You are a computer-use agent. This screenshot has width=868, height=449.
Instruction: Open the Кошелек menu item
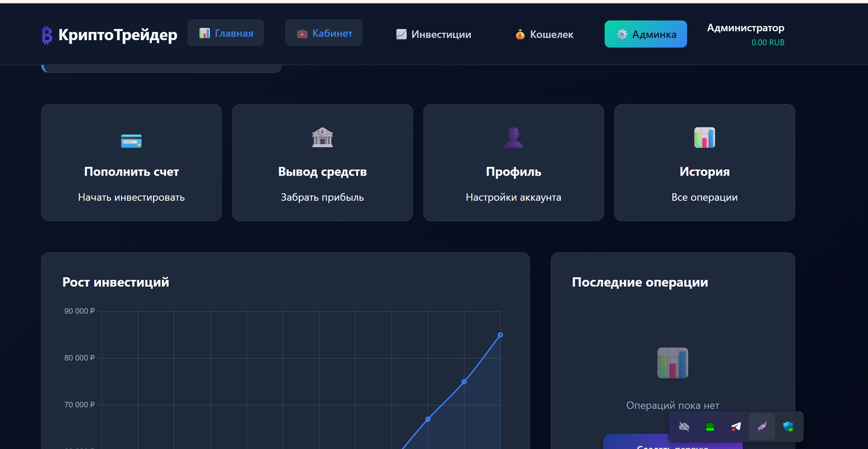coord(544,34)
